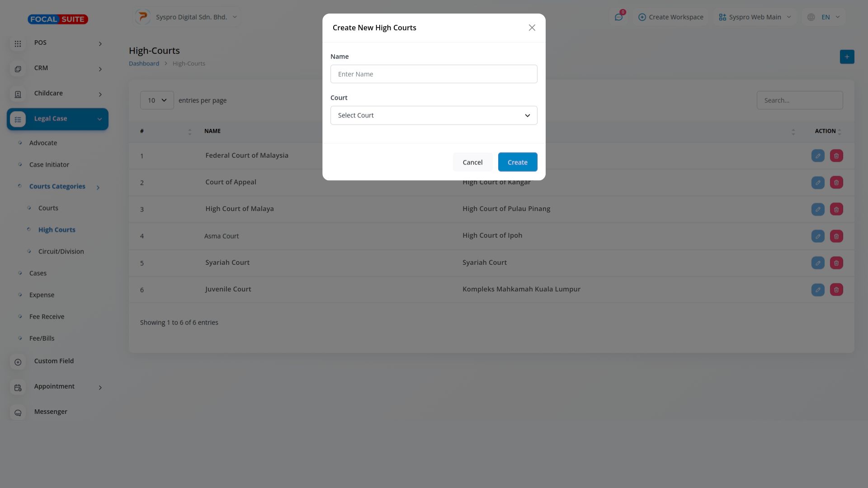Open the Select Court dropdown
Viewport: 868px width, 488px height.
coord(434,115)
